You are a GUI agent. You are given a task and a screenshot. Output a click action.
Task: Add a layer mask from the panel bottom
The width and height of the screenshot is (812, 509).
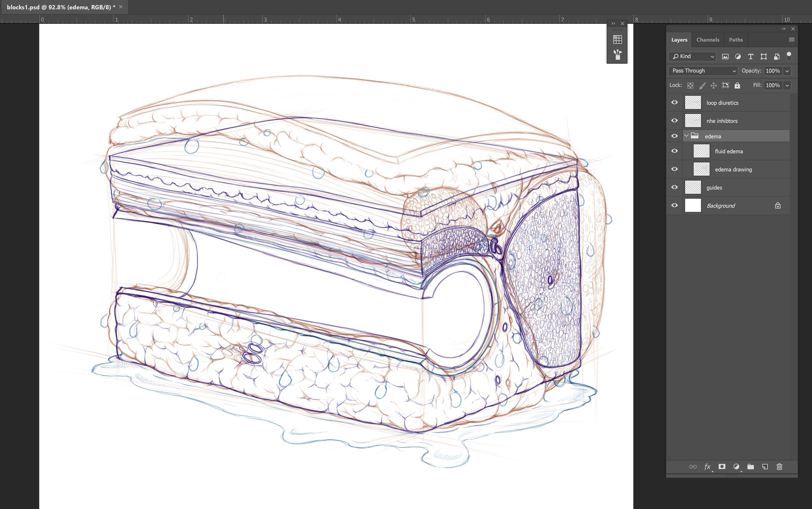pyautogui.click(x=722, y=466)
